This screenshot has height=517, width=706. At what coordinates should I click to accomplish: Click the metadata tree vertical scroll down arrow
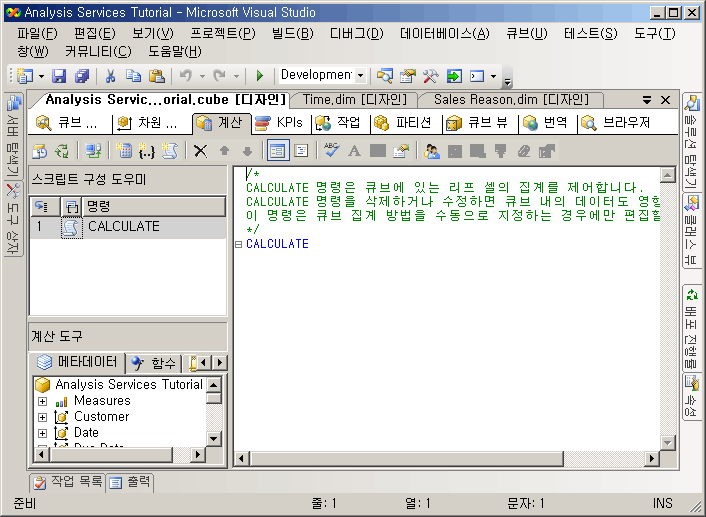pyautogui.click(x=213, y=439)
